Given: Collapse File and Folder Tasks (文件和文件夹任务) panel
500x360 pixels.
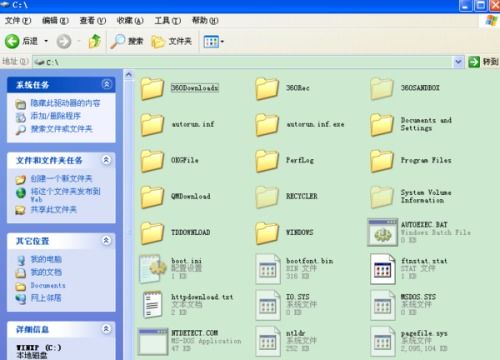Looking at the screenshot, I should (x=106, y=160).
